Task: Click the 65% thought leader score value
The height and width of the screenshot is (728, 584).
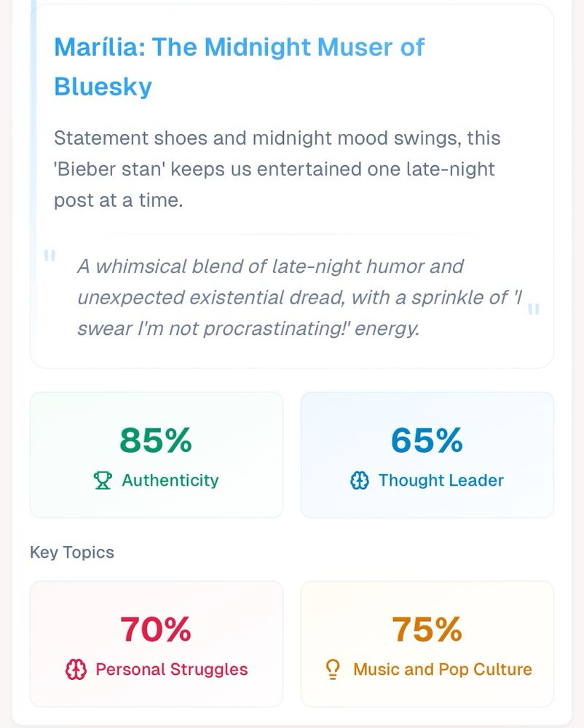Action: (427, 440)
